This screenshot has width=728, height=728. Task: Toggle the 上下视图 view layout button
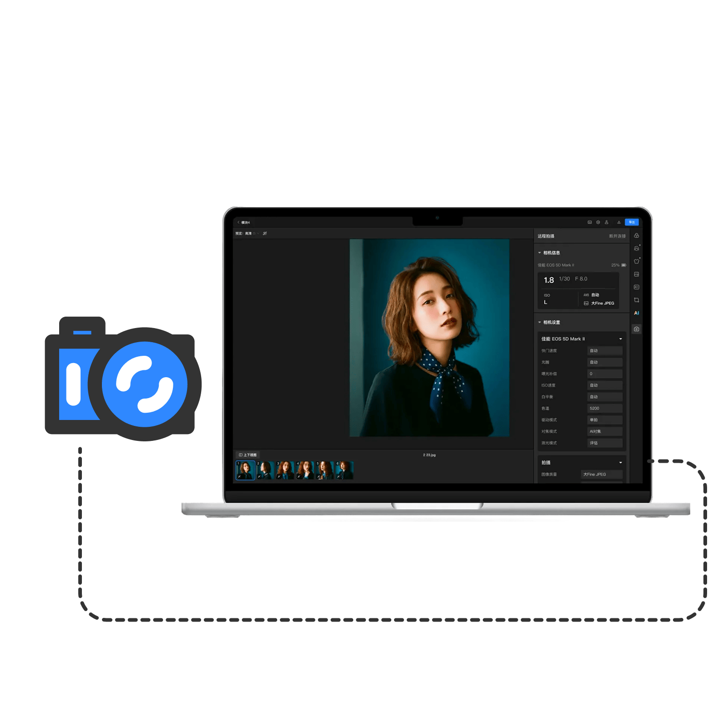(x=248, y=455)
